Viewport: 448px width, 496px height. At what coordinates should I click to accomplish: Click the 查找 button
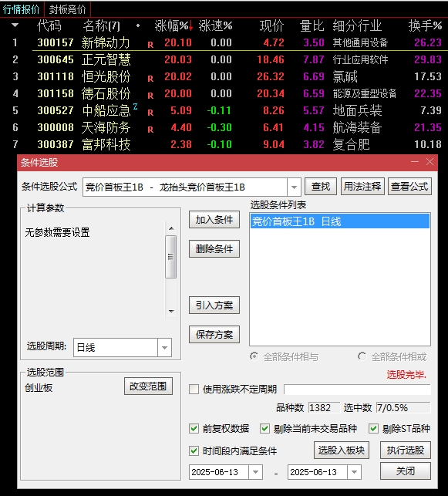(x=321, y=187)
